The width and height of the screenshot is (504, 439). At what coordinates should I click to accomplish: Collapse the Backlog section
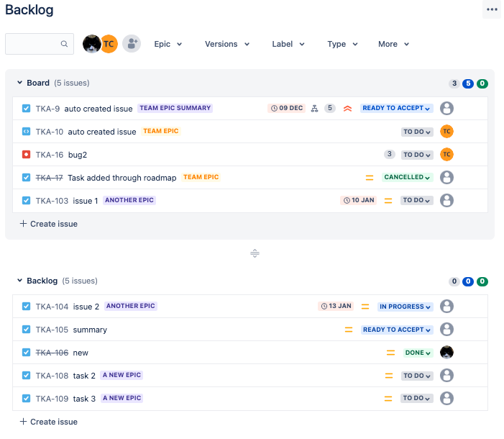pyautogui.click(x=19, y=281)
